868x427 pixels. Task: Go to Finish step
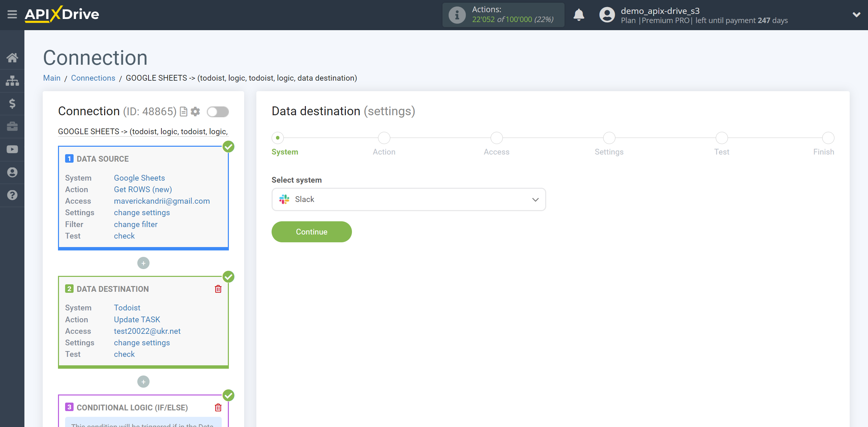point(828,138)
